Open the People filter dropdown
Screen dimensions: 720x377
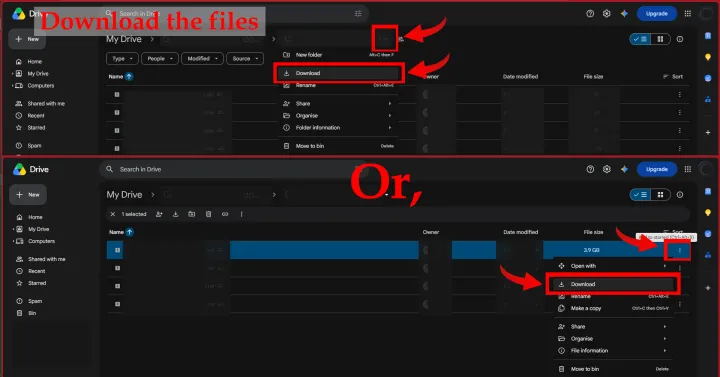(160, 59)
